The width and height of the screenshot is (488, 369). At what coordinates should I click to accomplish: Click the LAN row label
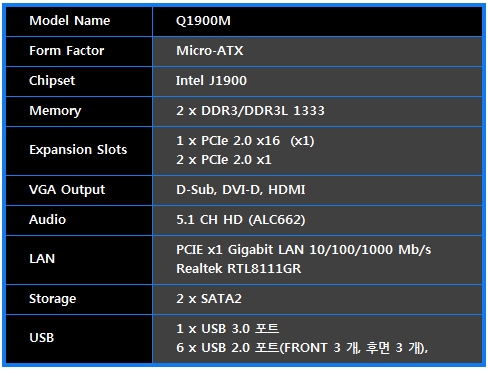[x=42, y=259]
